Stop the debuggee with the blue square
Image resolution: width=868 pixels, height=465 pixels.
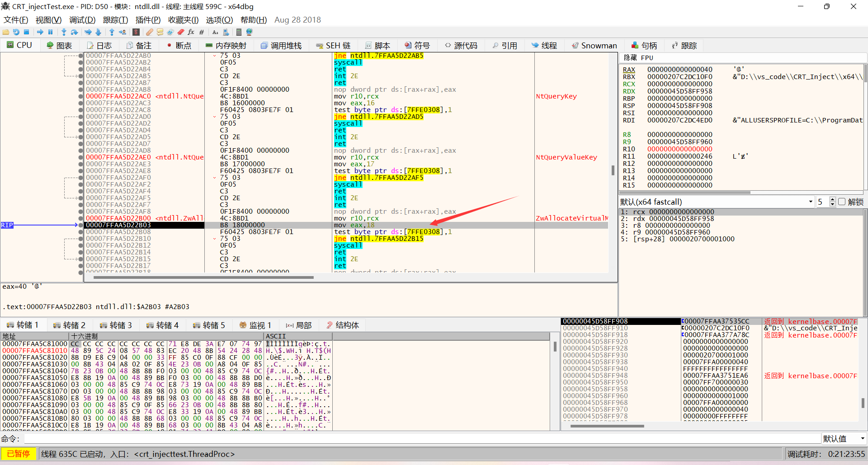click(x=26, y=32)
